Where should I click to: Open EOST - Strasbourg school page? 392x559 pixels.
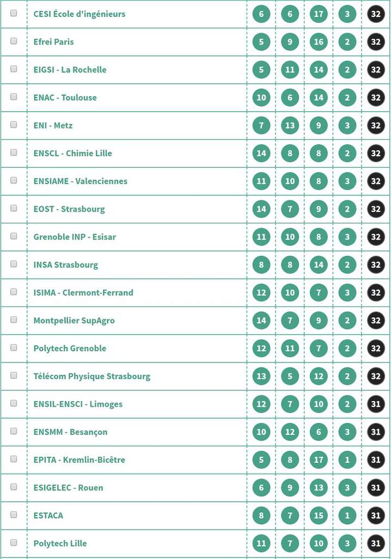pos(69,209)
